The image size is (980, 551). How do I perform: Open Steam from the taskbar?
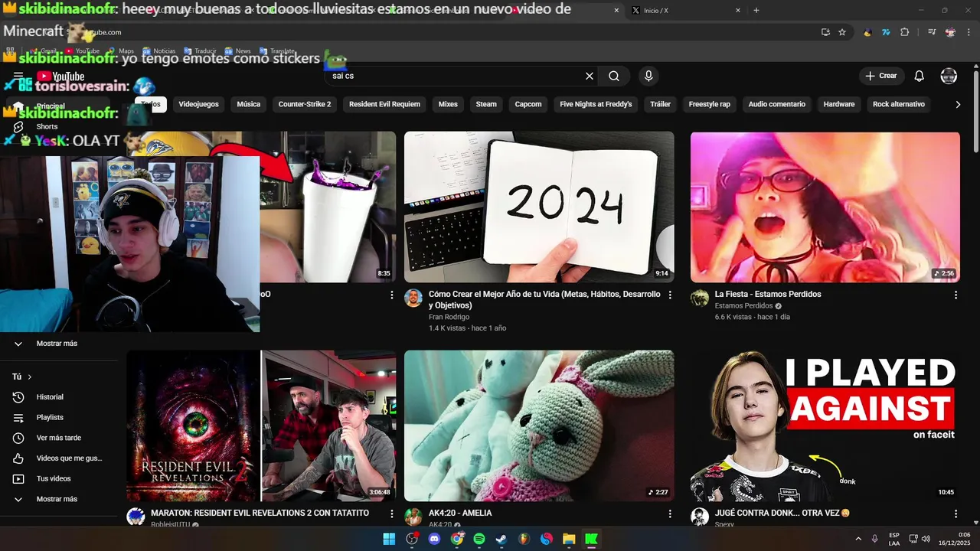501,539
